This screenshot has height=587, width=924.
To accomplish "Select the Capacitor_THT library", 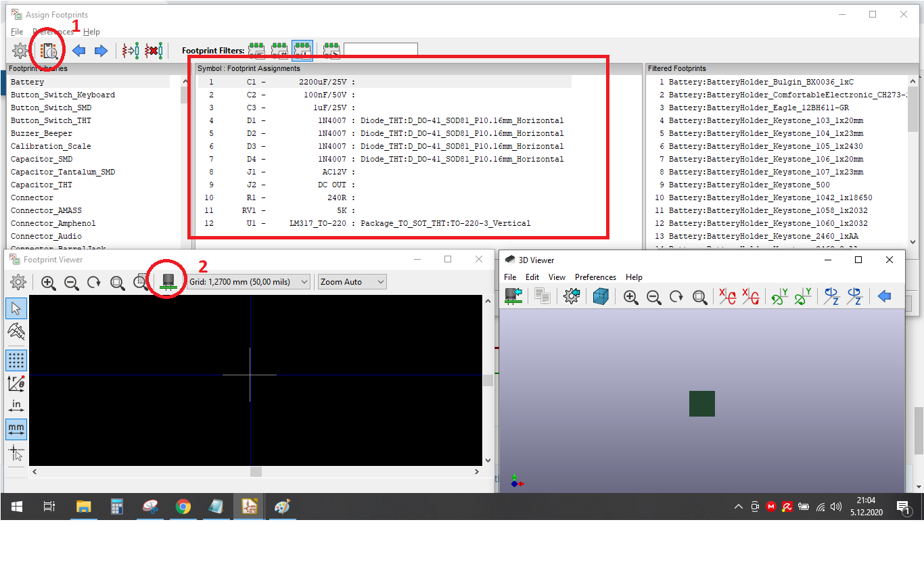I will point(41,185).
